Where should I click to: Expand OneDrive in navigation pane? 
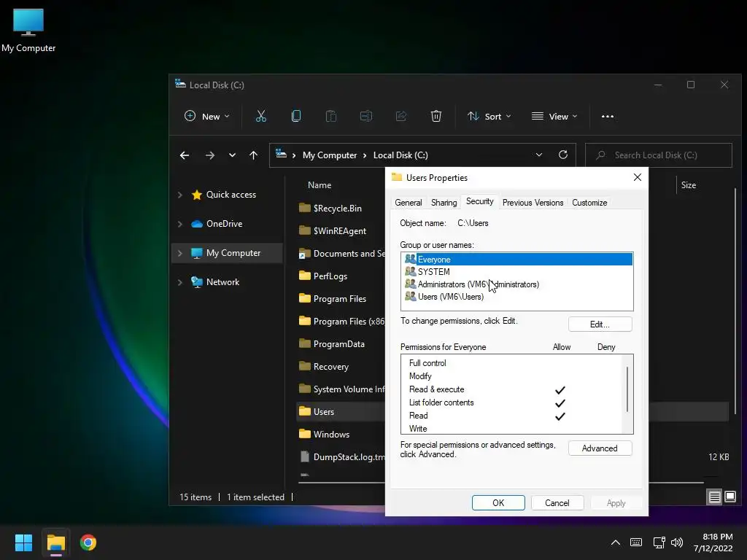[180, 224]
